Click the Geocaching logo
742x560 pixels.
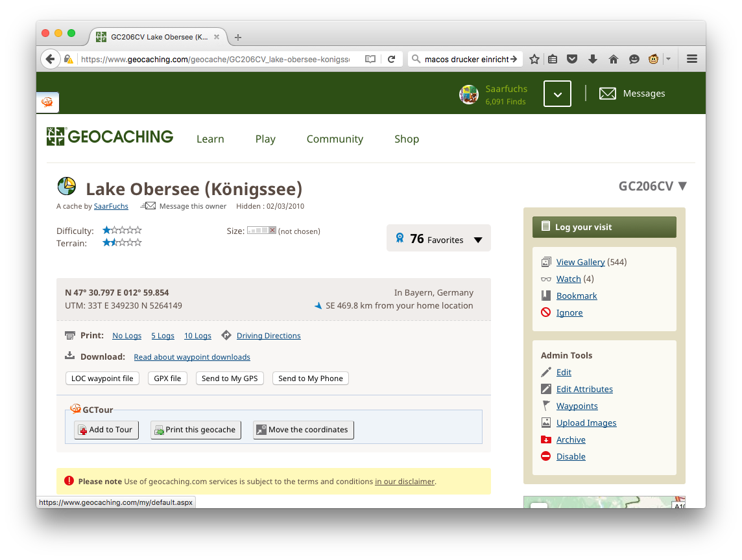[110, 137]
